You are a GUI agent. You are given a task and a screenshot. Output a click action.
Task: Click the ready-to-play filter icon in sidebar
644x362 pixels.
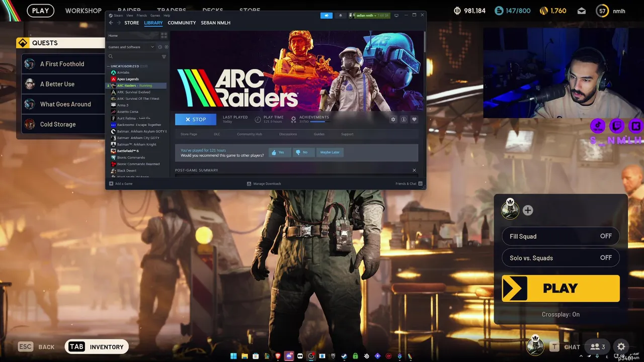[167, 47]
